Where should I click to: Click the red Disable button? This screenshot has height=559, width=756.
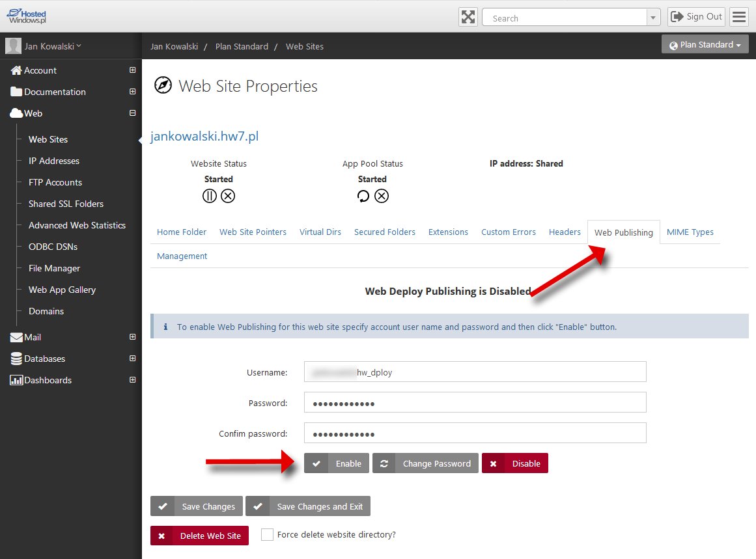[x=515, y=463]
